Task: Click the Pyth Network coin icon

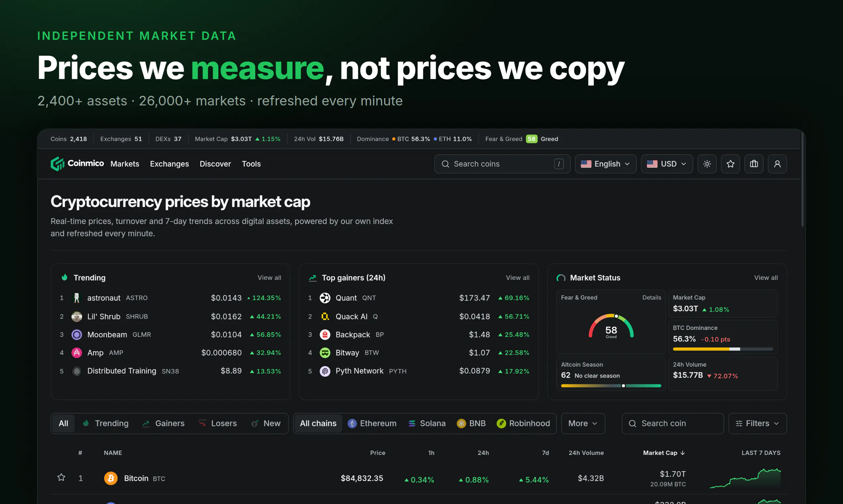Action: click(325, 371)
